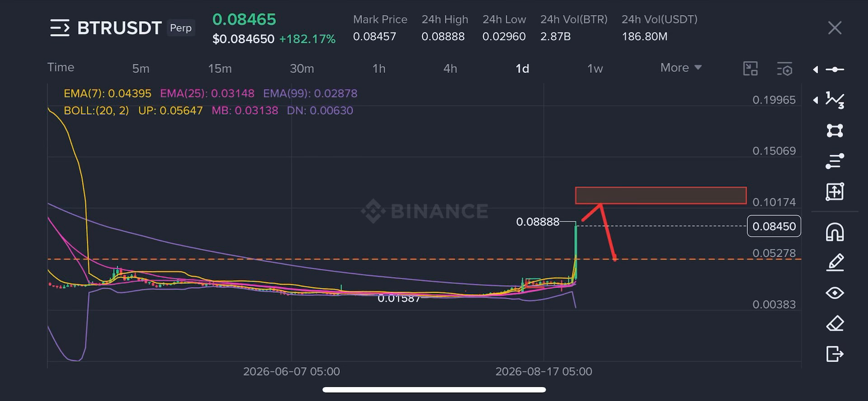Tap the BTRUSDT symbol name
Image resolution: width=868 pixels, height=401 pixels.
119,28
